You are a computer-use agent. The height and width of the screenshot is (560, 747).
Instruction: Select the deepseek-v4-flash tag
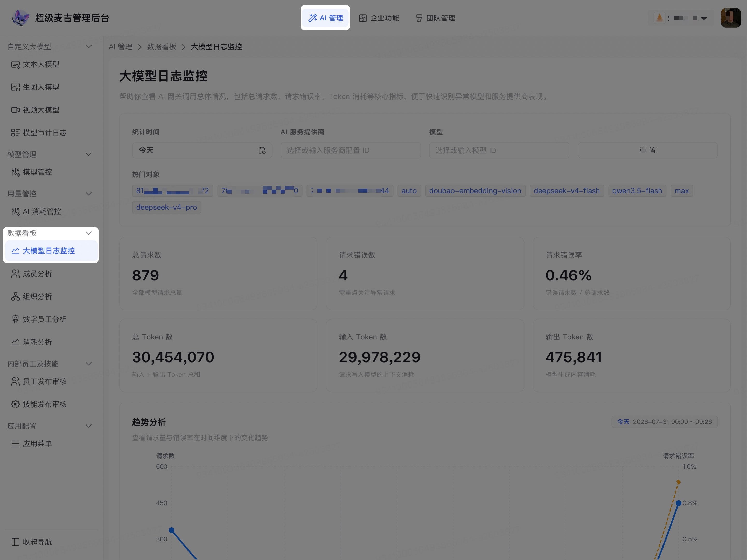pos(567,191)
